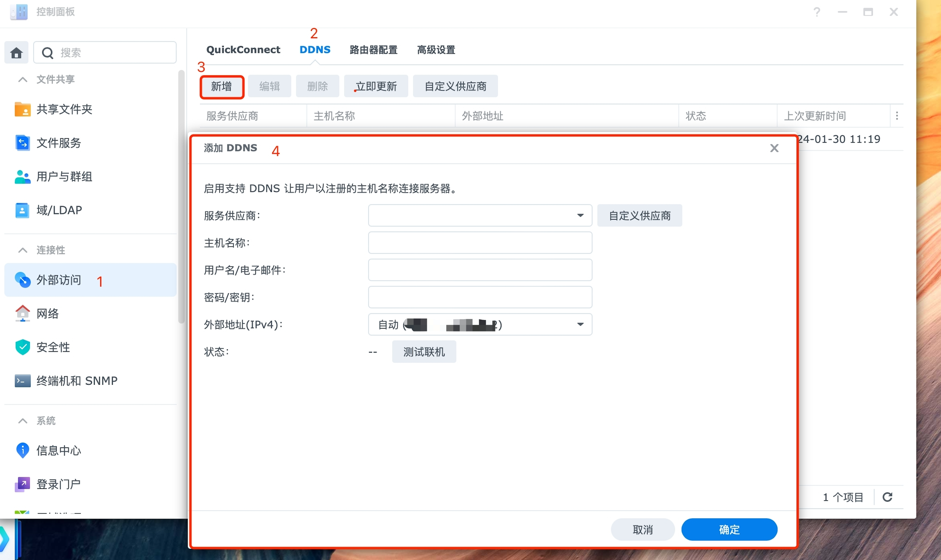Image resolution: width=941 pixels, height=560 pixels.
Task: Open User & Group (用户与群组) icon
Action: [x=22, y=176]
